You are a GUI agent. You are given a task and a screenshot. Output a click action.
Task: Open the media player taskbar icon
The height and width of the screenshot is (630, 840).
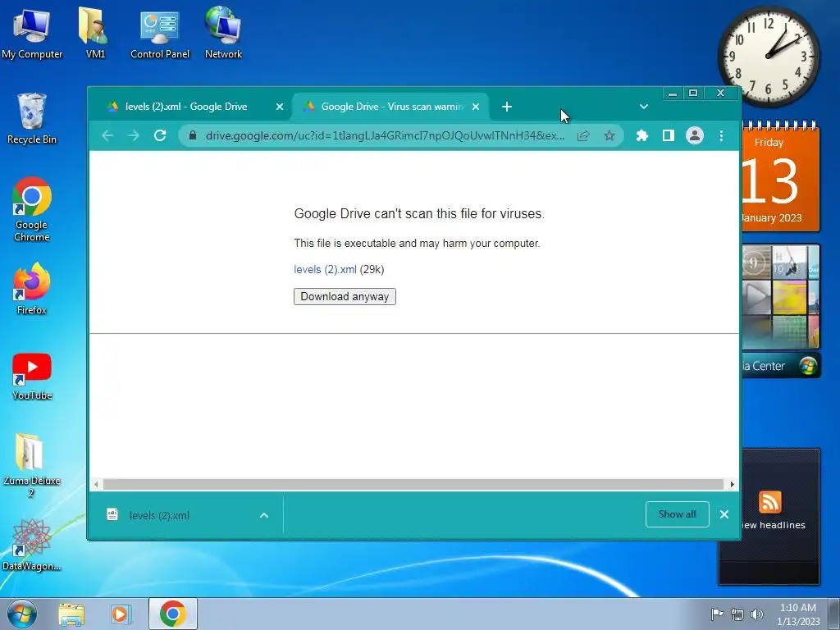click(121, 614)
